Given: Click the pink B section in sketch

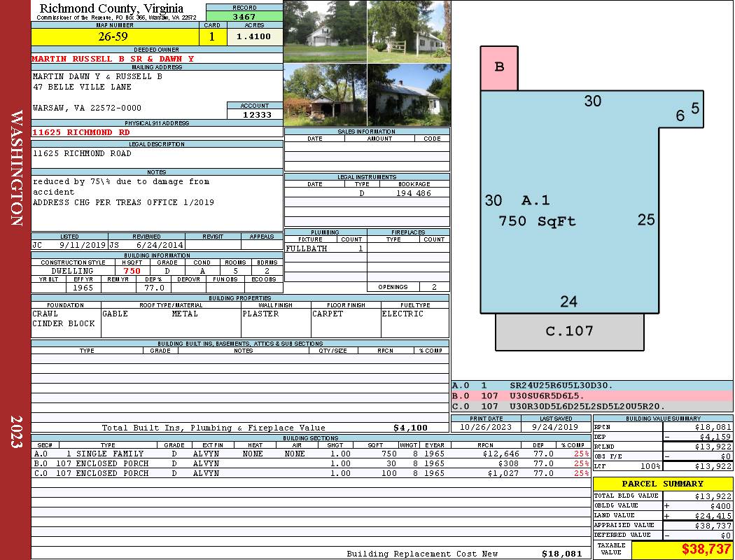Looking at the screenshot, I should 499,68.
